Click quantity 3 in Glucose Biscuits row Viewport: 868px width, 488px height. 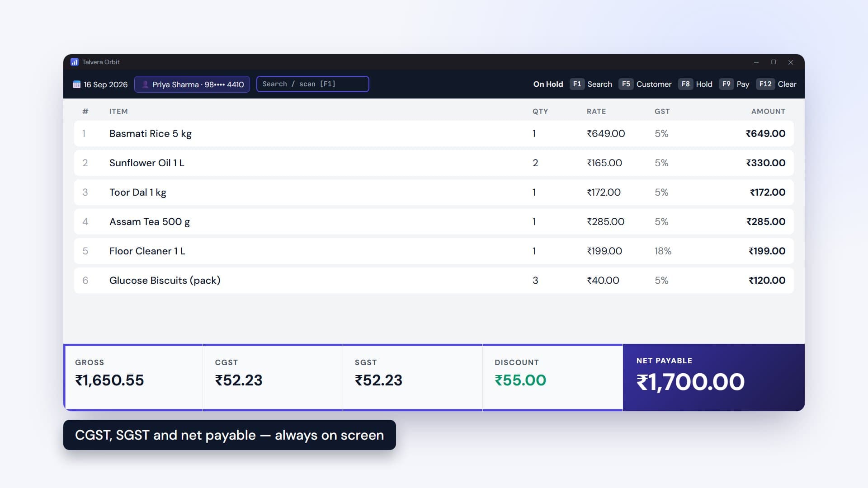pyautogui.click(x=535, y=280)
